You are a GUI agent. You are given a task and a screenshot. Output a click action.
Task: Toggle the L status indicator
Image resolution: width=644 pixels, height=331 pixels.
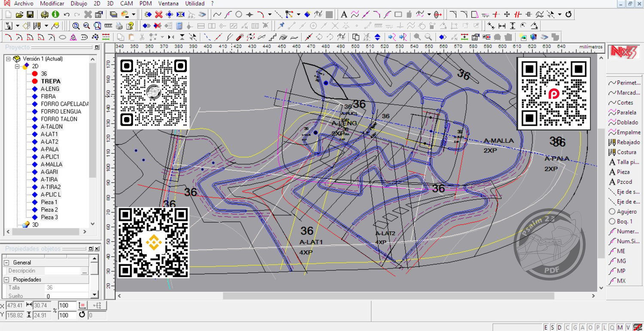[605, 327]
